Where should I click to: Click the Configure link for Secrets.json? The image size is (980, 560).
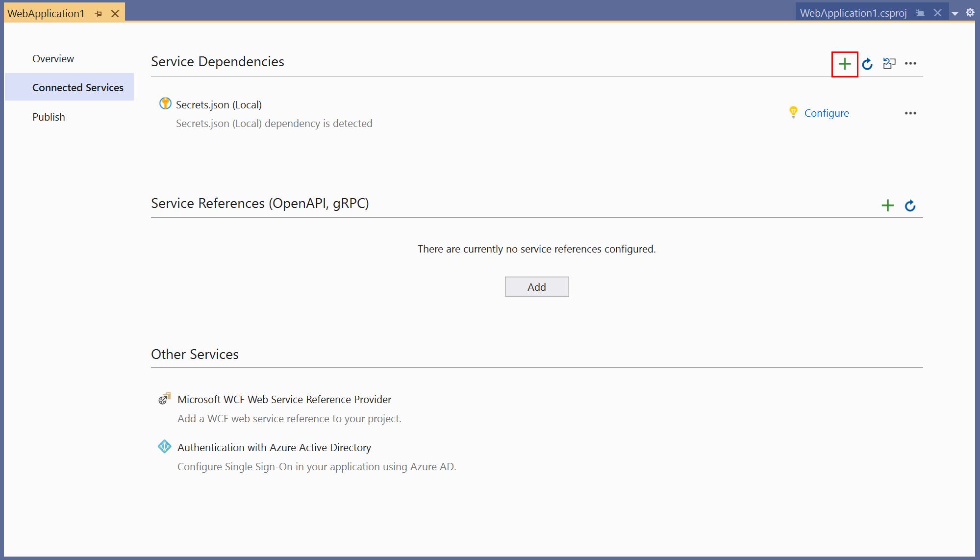click(826, 112)
